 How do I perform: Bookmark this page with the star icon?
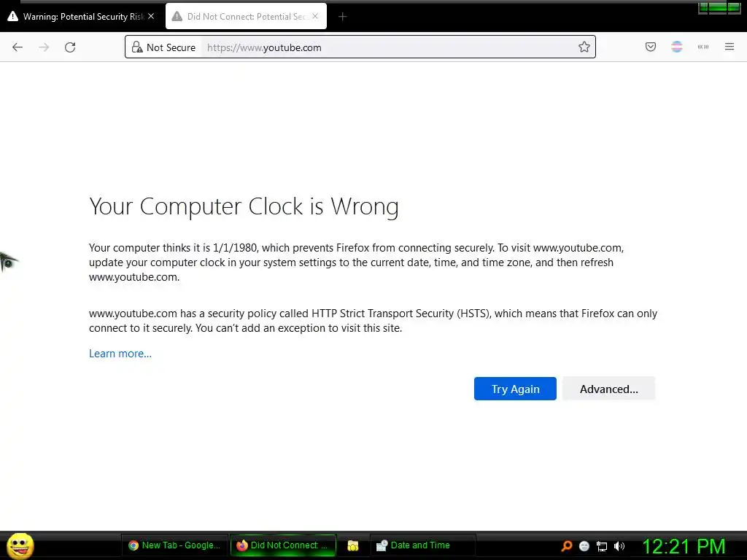pos(584,47)
